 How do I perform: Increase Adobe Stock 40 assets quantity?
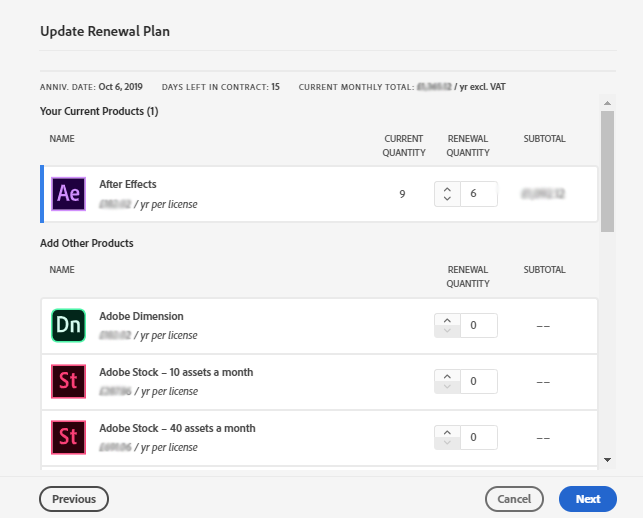(x=447, y=432)
